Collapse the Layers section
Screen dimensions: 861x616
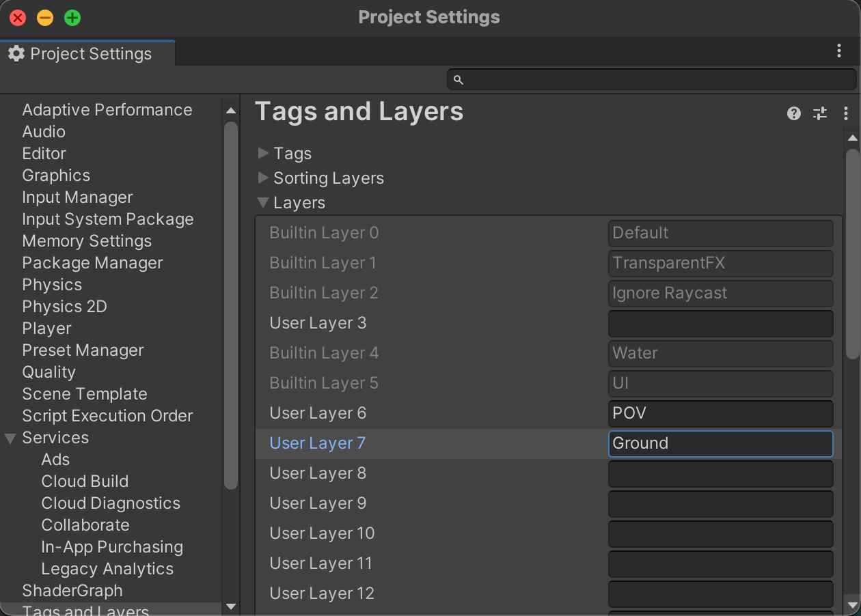pos(263,203)
